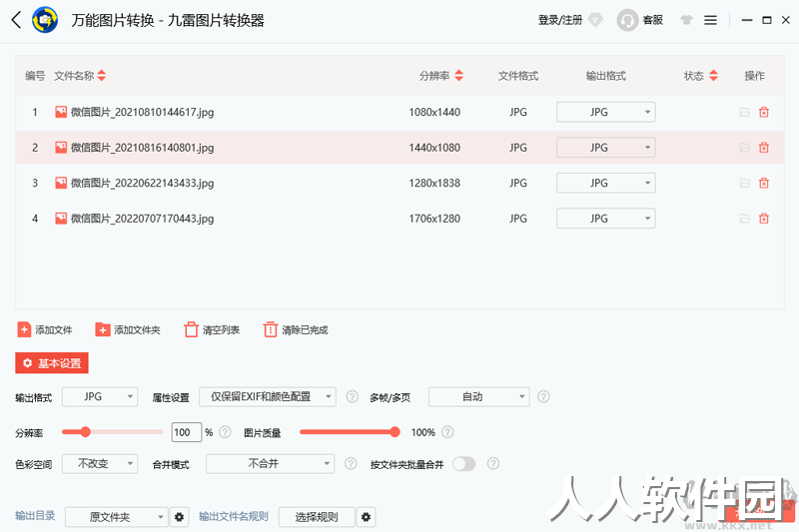The width and height of the screenshot is (799, 532).
Task: Delete 20220622143433.jpg row with trash icon
Action: [763, 183]
